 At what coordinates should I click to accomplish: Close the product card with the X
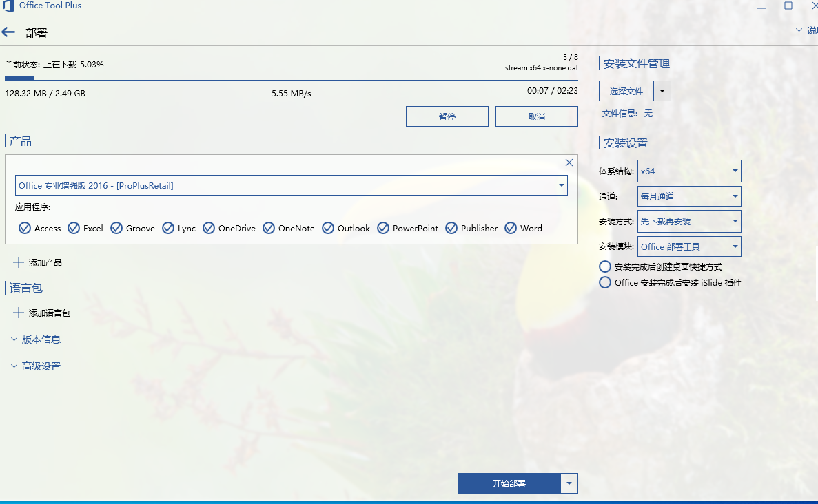click(569, 162)
